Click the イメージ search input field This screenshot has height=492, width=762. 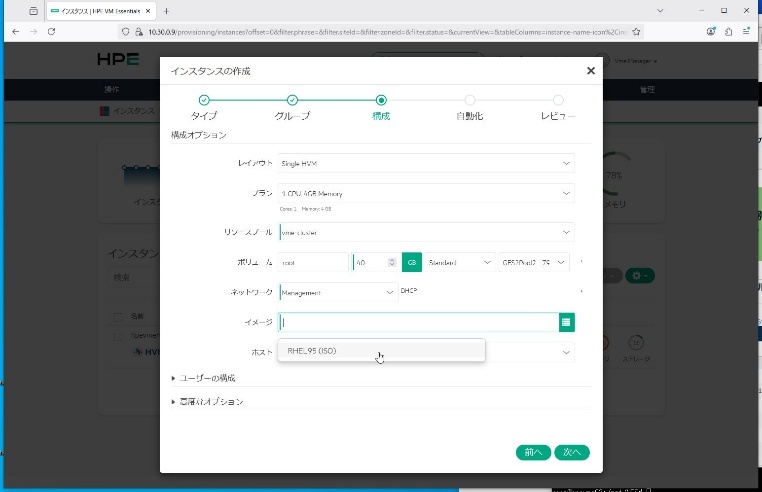(418, 322)
